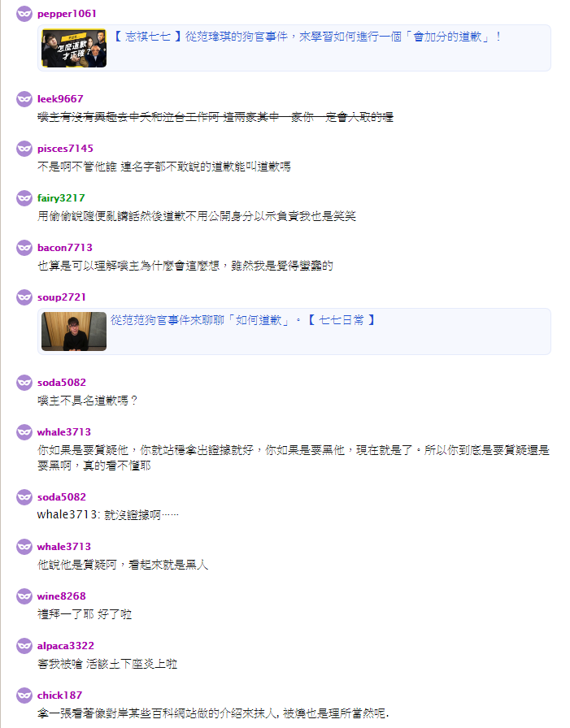Viewport: 570px width, 728px height.
Task: Open the bacon7713 user profile
Action: 64,248
